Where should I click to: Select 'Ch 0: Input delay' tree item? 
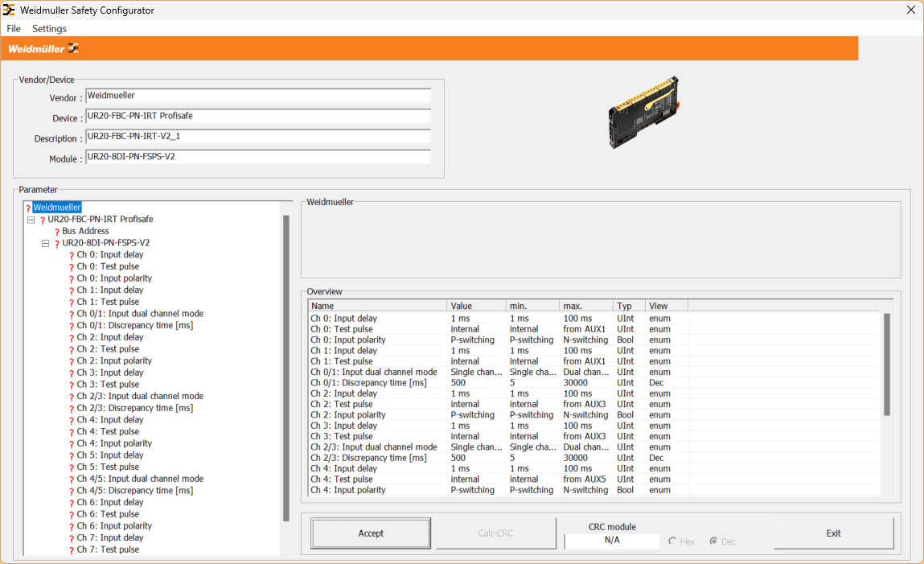pos(110,254)
